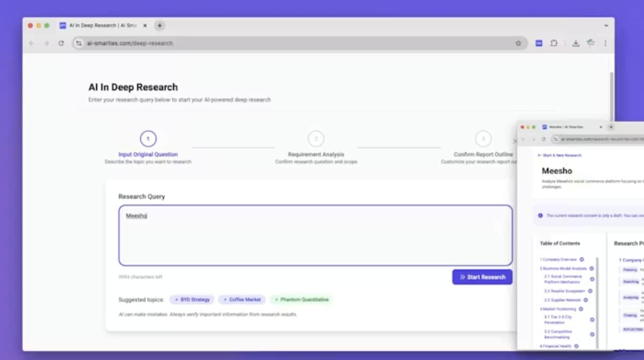This screenshot has width=644, height=360.
Task: Open a new tab in main window
Action: click(x=159, y=25)
